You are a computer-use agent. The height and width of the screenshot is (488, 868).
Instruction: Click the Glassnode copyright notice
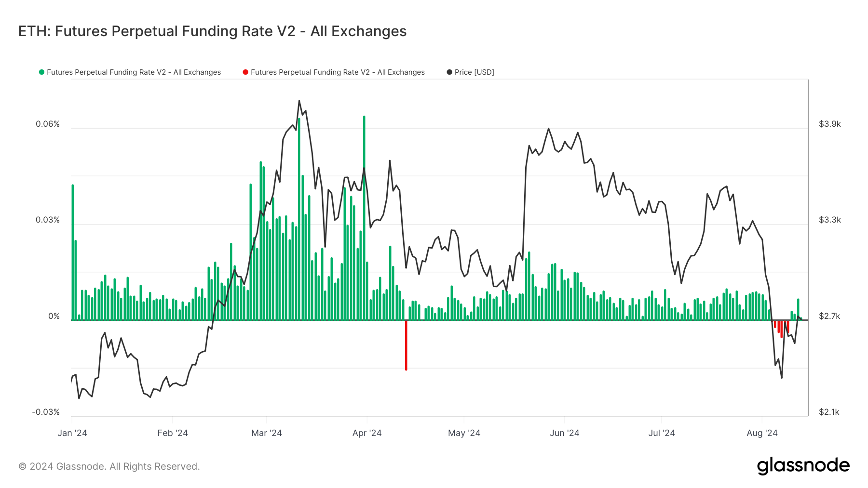[x=109, y=466]
